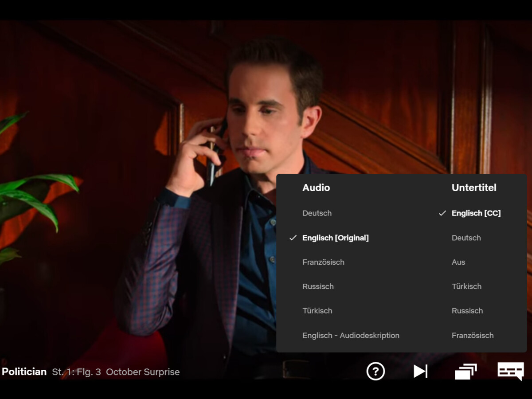Select Englisch [CC] subtitles
Image resolution: width=532 pixels, height=399 pixels.
click(476, 213)
